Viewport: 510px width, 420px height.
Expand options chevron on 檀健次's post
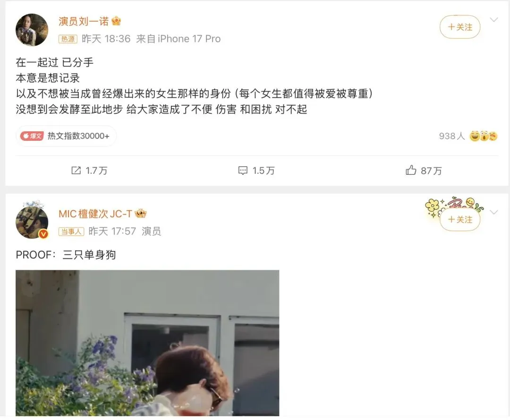pos(494,213)
